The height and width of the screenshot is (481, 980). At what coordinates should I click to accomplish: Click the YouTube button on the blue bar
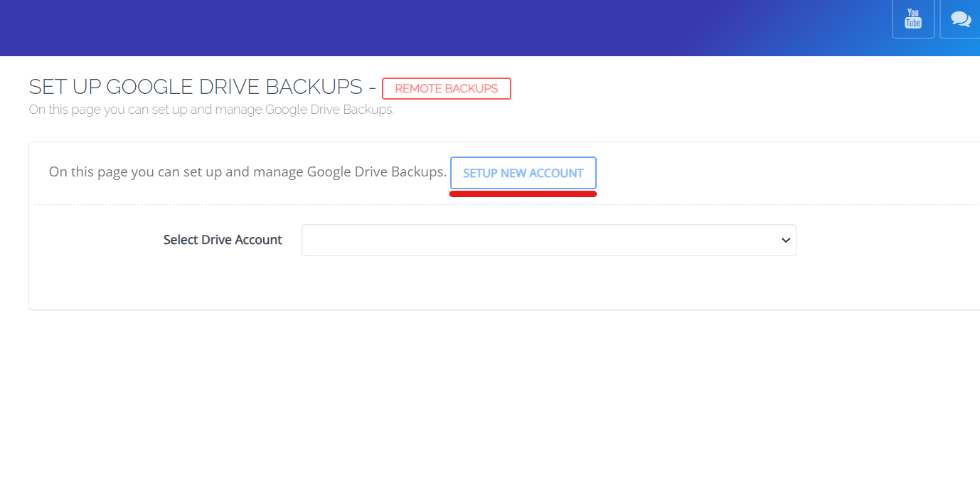click(x=913, y=18)
